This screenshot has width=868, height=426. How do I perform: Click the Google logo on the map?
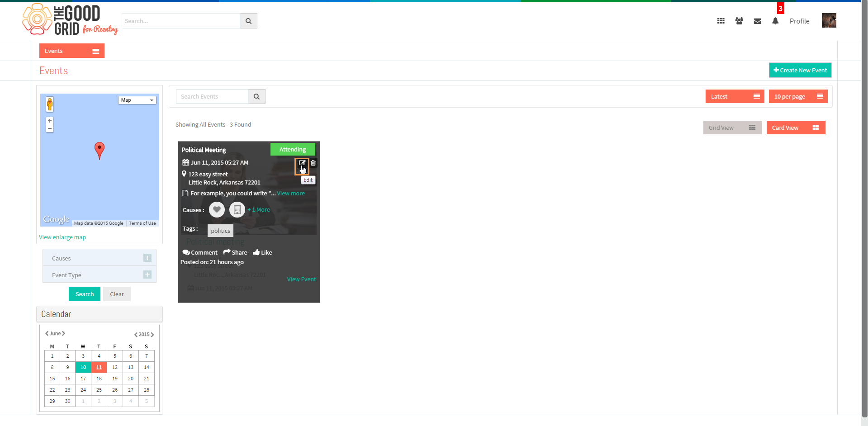56,219
